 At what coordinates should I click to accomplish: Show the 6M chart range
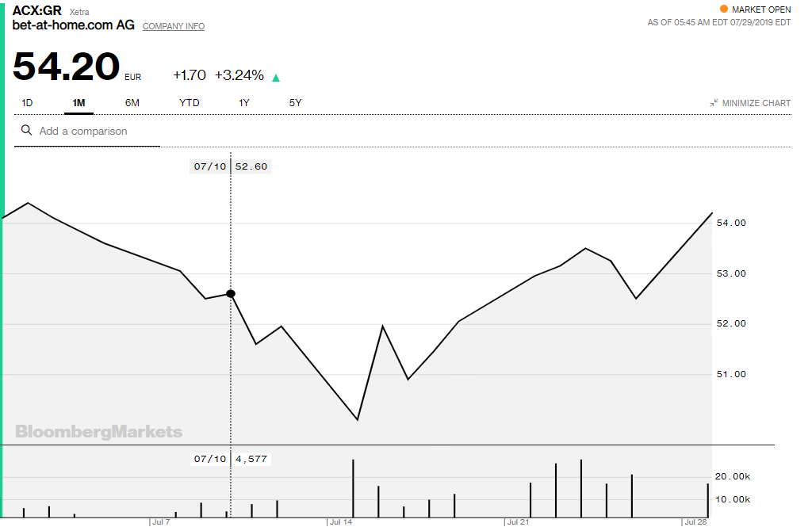point(132,103)
